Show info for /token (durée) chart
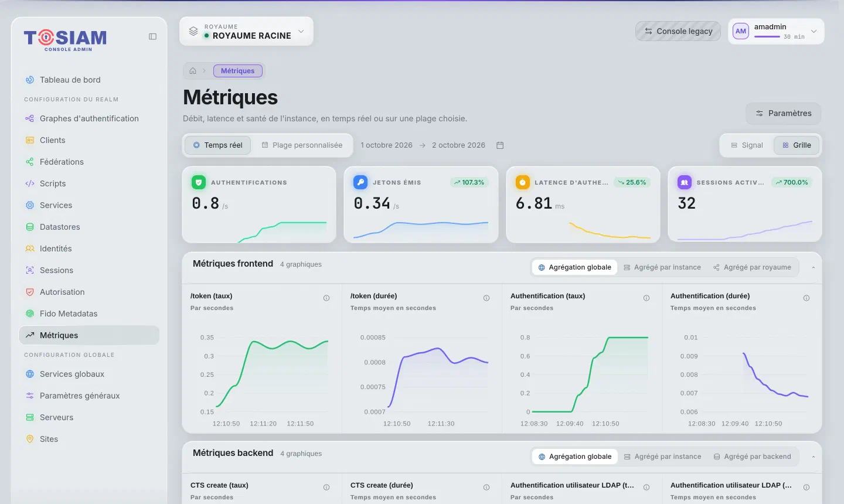Image resolution: width=844 pixels, height=504 pixels. coord(486,298)
